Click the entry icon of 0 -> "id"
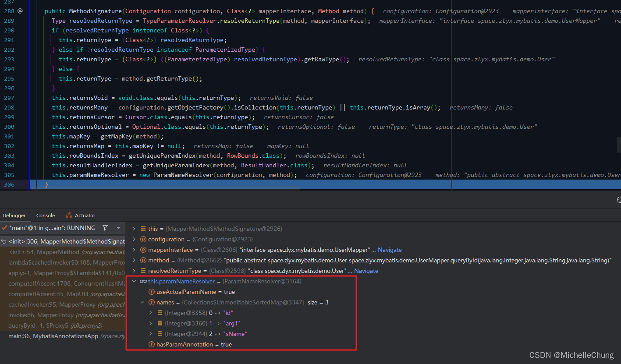Screen dimensions: 621x364 160,313
